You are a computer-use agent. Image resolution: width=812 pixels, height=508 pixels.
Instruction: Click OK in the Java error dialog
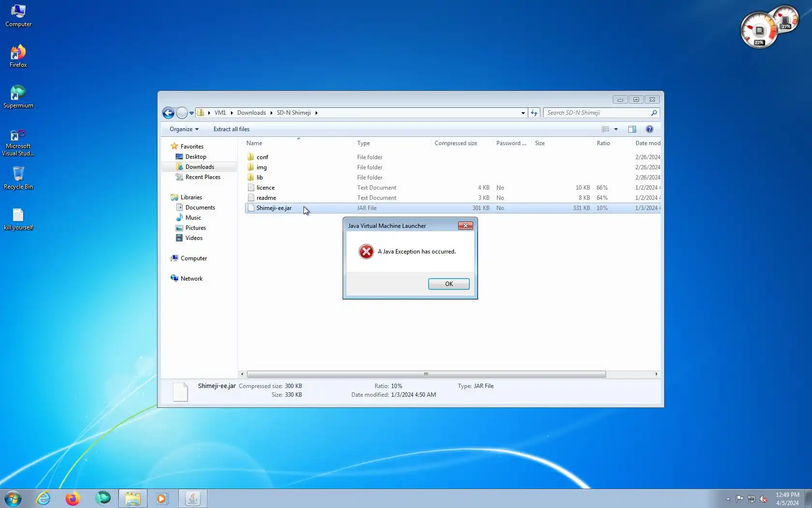coord(449,284)
